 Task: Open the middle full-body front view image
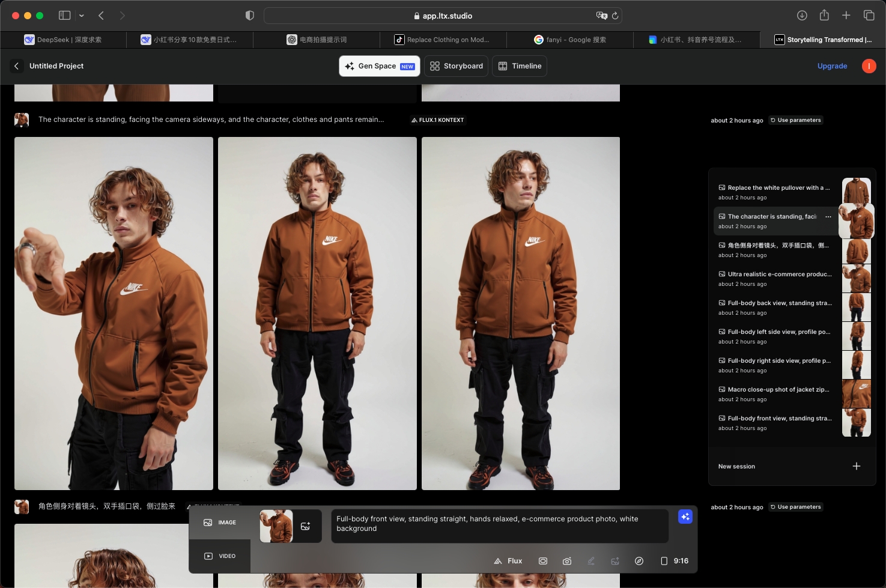(x=317, y=314)
